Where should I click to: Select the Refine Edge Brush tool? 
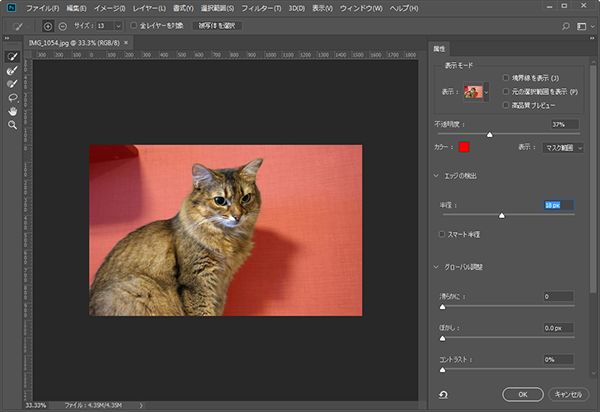12,71
